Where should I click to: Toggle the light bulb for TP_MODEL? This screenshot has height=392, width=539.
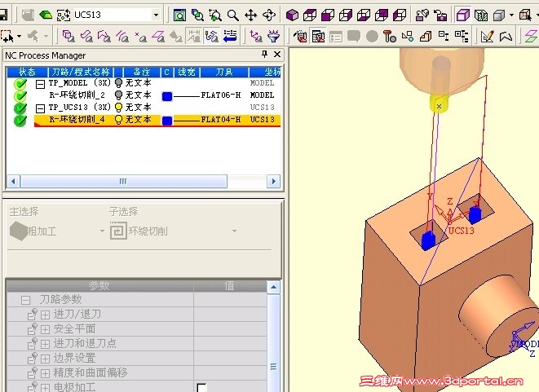118,83
